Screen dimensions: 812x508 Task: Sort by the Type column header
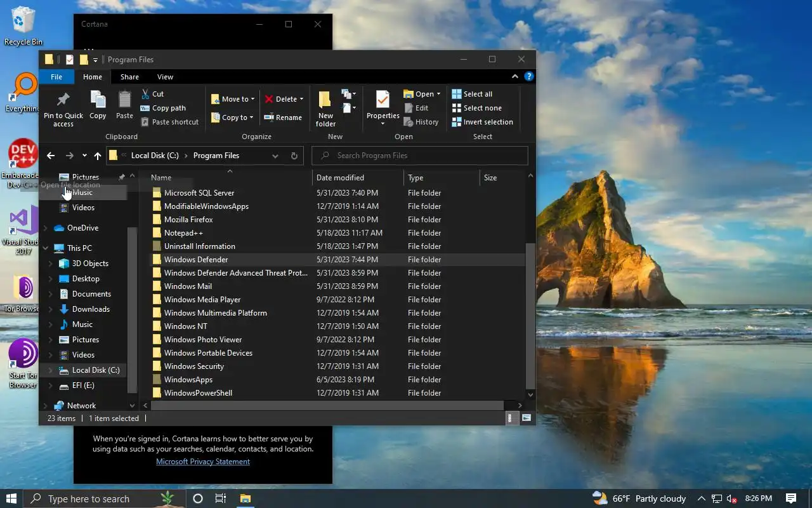tap(442, 178)
